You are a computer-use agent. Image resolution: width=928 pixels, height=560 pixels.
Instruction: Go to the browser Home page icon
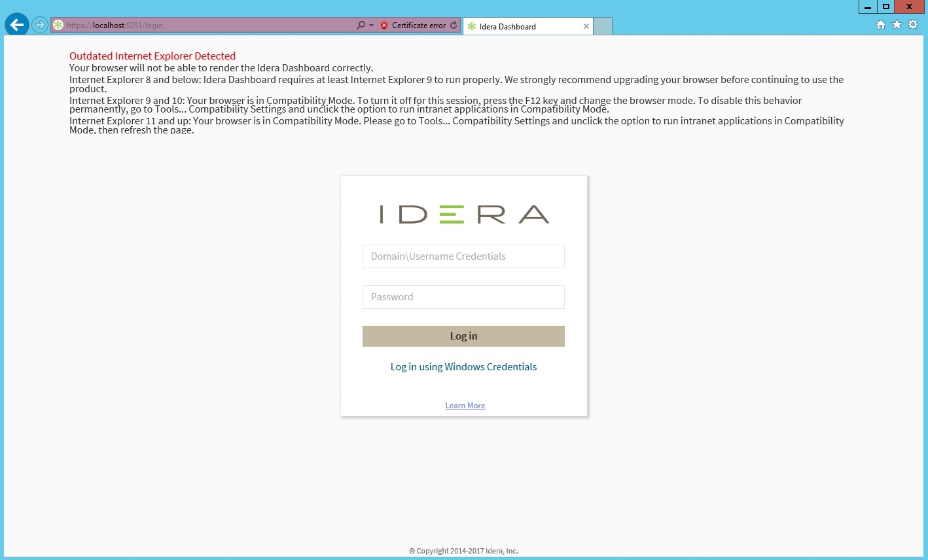tap(881, 25)
